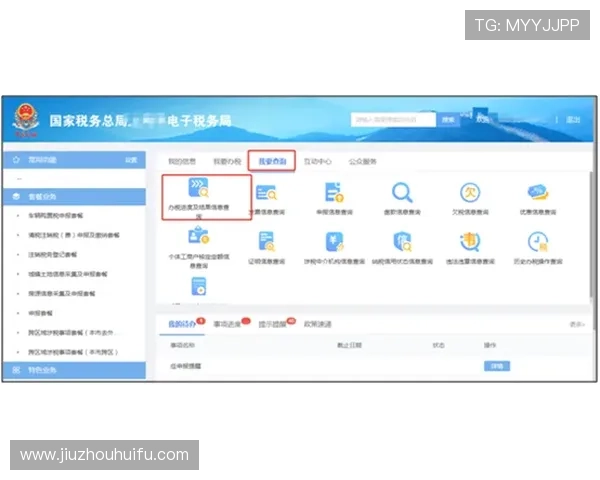Click the 特色业务 grid icon
The width and height of the screenshot is (600, 480).
click(x=16, y=370)
